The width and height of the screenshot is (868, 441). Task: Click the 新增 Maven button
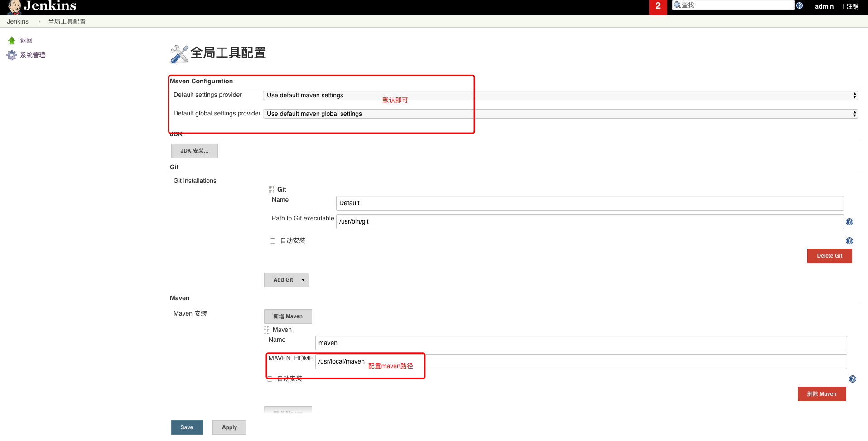coord(288,316)
